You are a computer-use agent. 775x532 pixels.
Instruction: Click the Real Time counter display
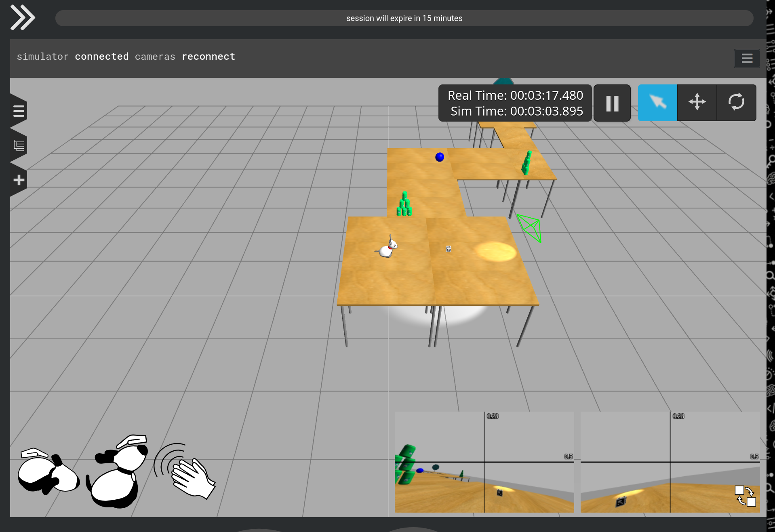click(x=515, y=95)
